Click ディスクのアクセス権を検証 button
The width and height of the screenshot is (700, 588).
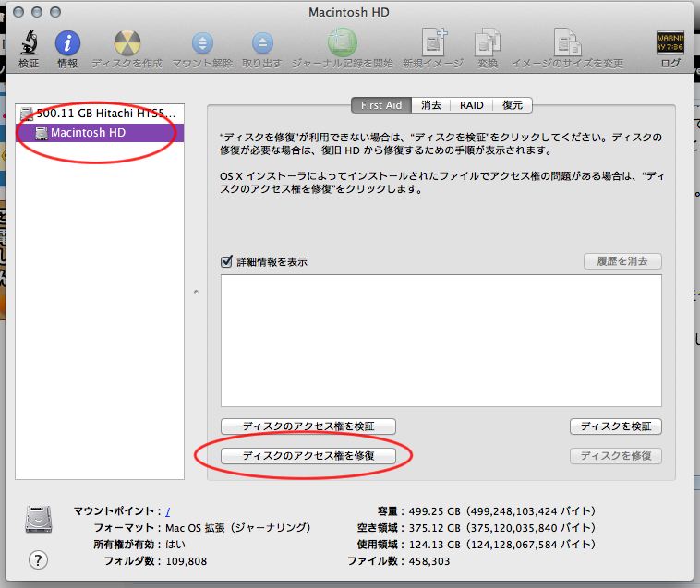[308, 426]
